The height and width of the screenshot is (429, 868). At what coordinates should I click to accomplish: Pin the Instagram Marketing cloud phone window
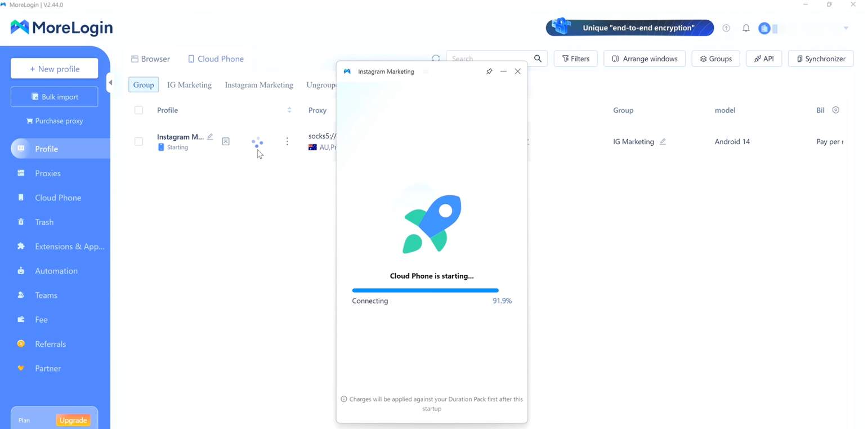[x=489, y=71]
